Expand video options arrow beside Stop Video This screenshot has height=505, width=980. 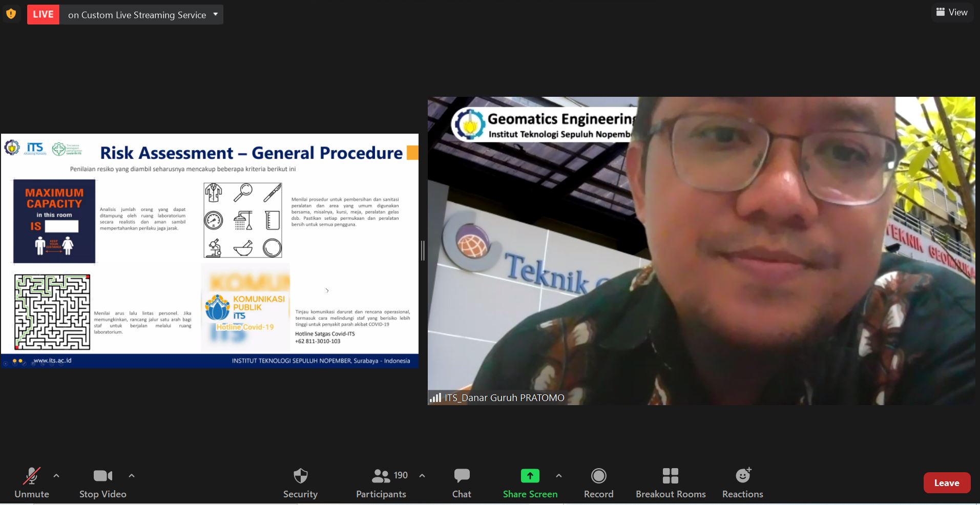(132, 476)
